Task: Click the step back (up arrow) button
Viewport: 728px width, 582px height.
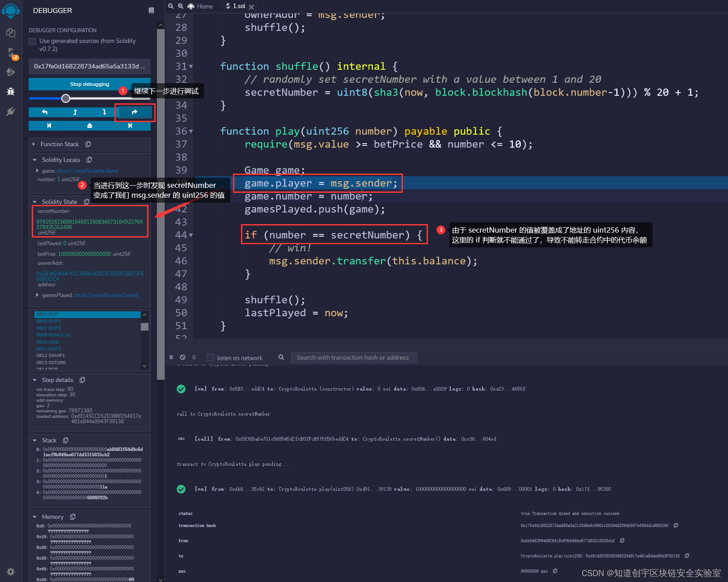Action: pos(75,112)
